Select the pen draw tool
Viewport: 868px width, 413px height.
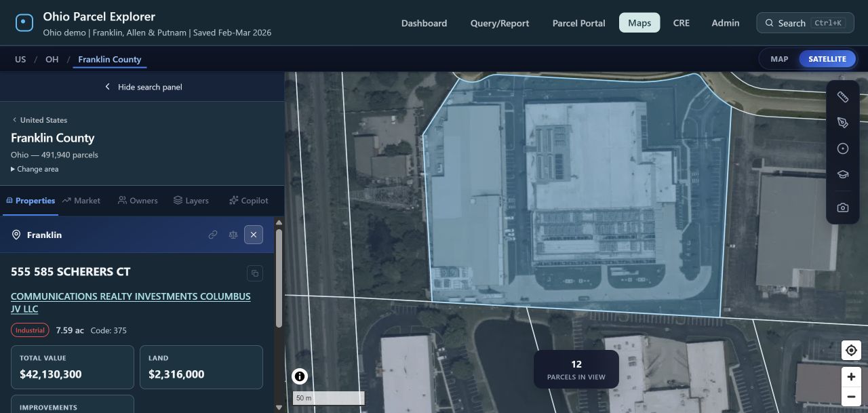[x=842, y=123]
